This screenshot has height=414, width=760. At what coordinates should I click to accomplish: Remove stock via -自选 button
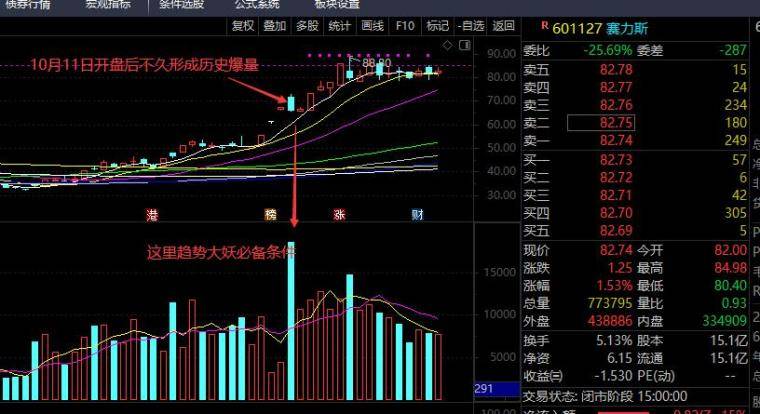tap(471, 26)
